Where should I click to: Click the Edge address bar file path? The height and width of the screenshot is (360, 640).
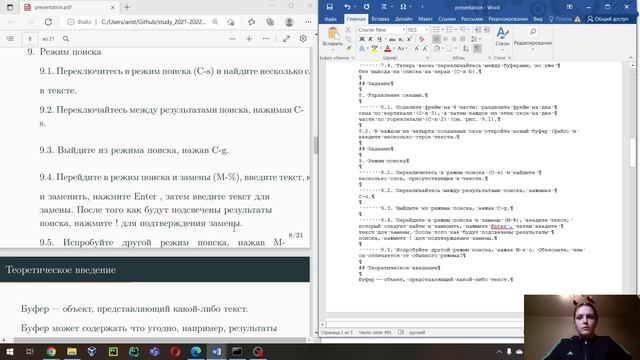[x=153, y=22]
